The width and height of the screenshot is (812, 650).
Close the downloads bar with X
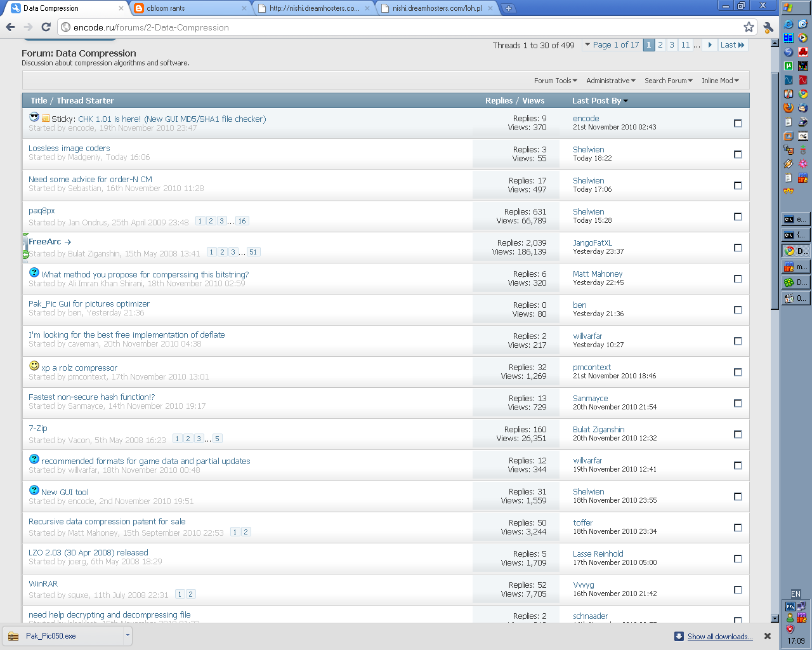coord(767,636)
